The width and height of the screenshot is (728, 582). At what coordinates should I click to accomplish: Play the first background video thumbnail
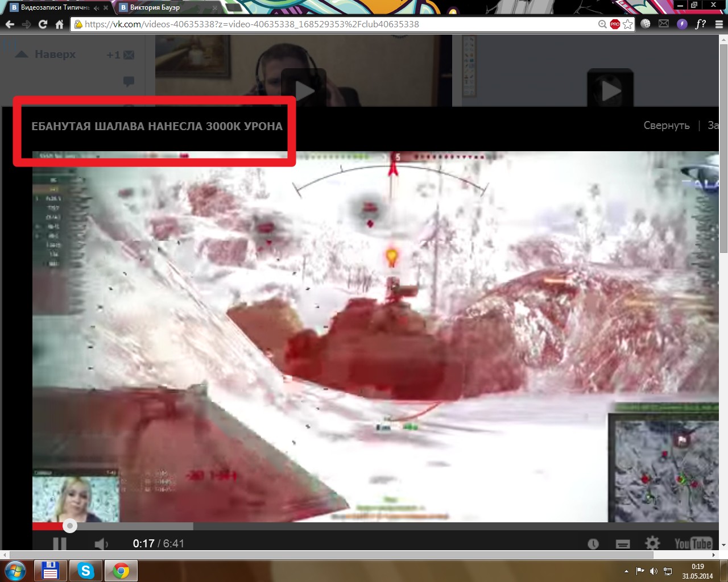point(304,90)
